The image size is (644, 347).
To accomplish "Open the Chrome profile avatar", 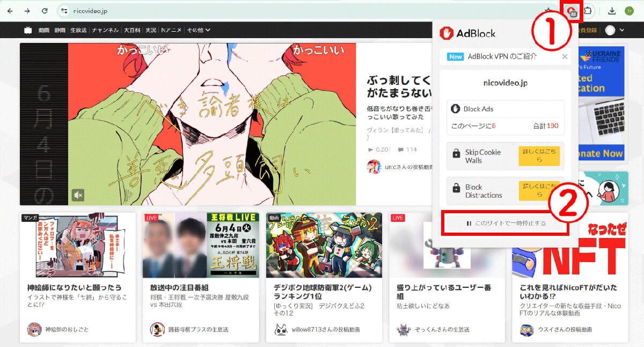I will point(630,11).
